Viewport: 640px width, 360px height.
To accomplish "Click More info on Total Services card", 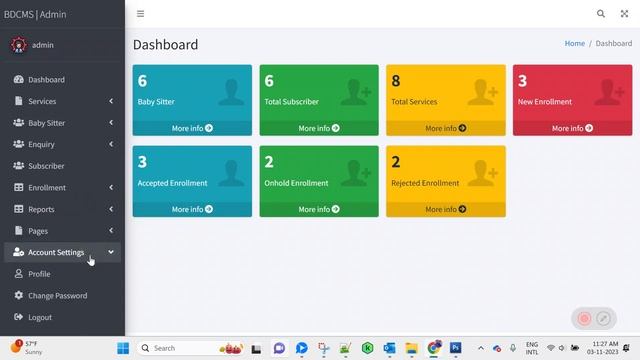I will 446,128.
